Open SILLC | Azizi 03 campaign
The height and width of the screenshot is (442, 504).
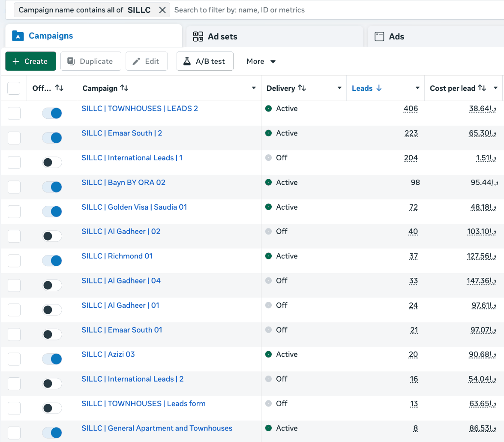(x=108, y=354)
